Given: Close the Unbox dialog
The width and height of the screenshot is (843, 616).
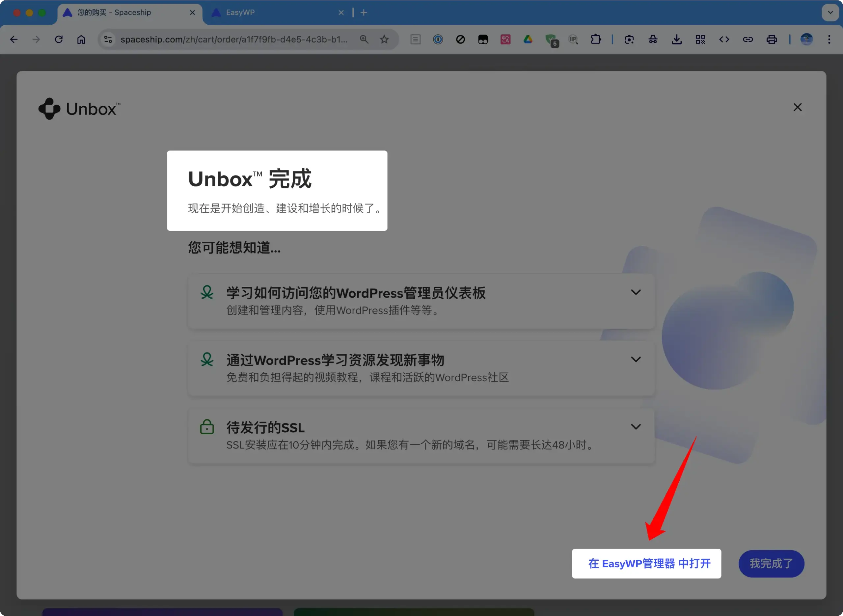Looking at the screenshot, I should (798, 107).
